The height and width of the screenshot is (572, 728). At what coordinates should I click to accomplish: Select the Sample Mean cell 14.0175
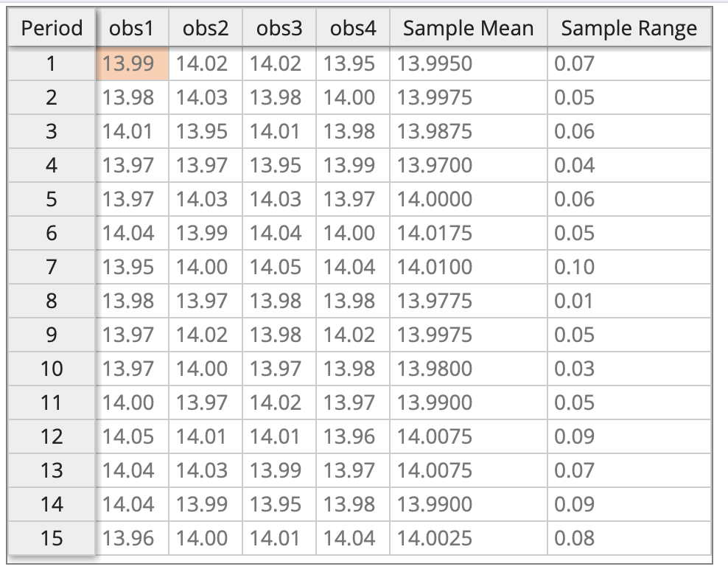(469, 233)
